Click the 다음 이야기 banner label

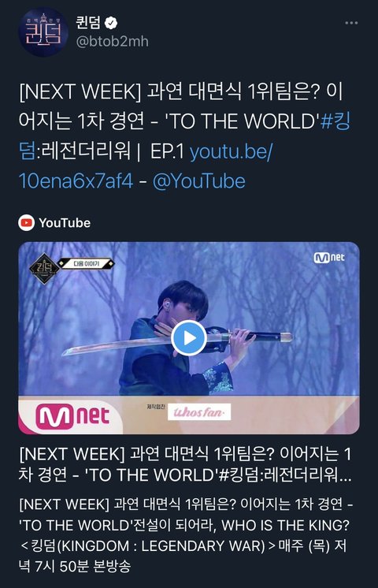[87, 263]
